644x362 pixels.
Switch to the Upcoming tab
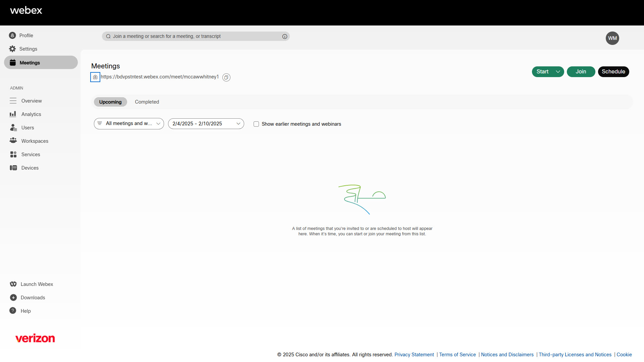pyautogui.click(x=110, y=102)
